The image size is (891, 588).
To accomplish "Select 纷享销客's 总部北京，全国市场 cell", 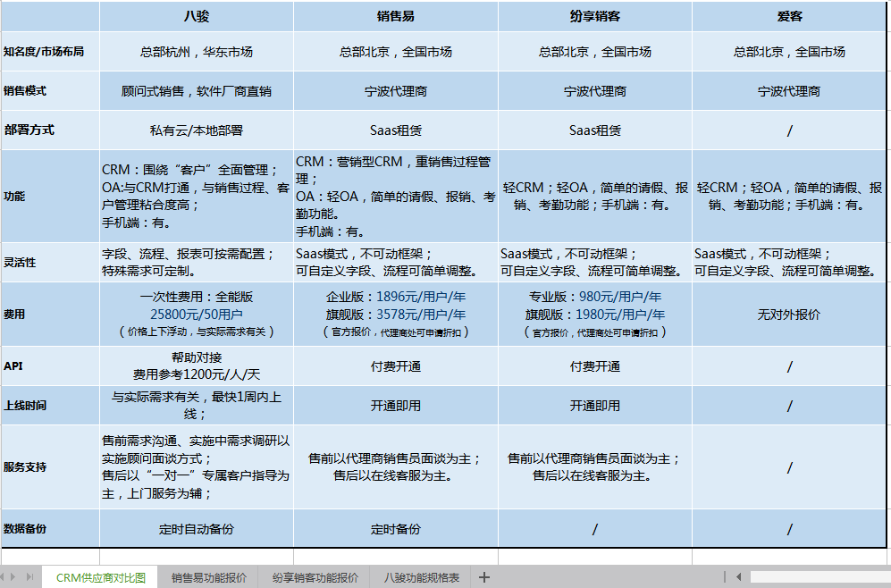I will 595,52.
